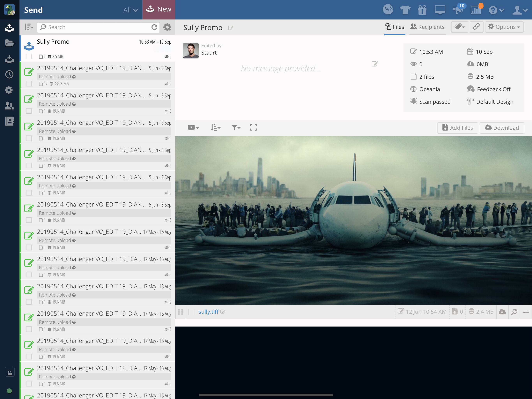Viewport: 532px width, 399px height.
Task: Click the Download button
Action: [x=502, y=128]
